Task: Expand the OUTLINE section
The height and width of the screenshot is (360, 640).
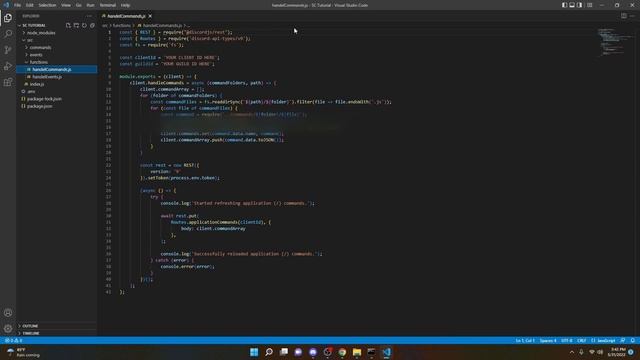Action: tap(30, 326)
